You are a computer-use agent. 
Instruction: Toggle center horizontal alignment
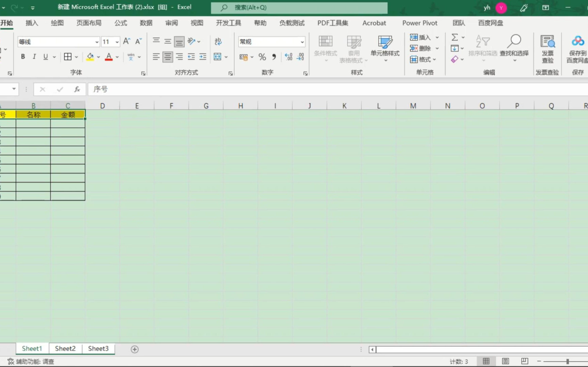[x=168, y=57]
